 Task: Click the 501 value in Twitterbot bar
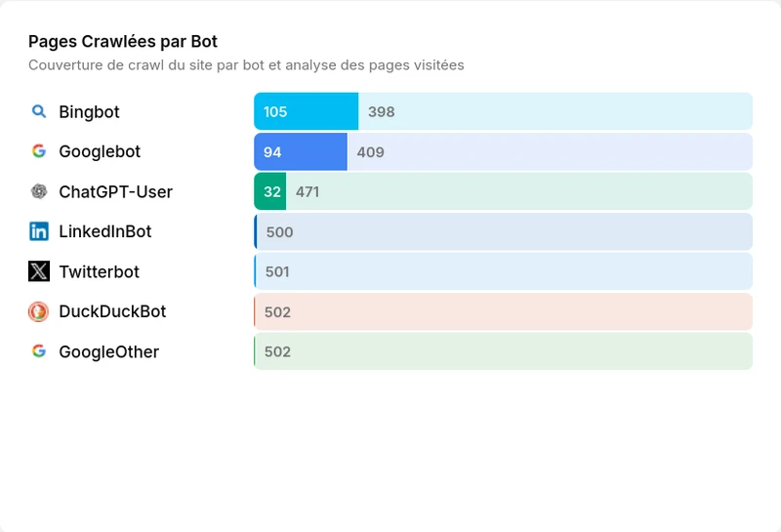pos(277,272)
